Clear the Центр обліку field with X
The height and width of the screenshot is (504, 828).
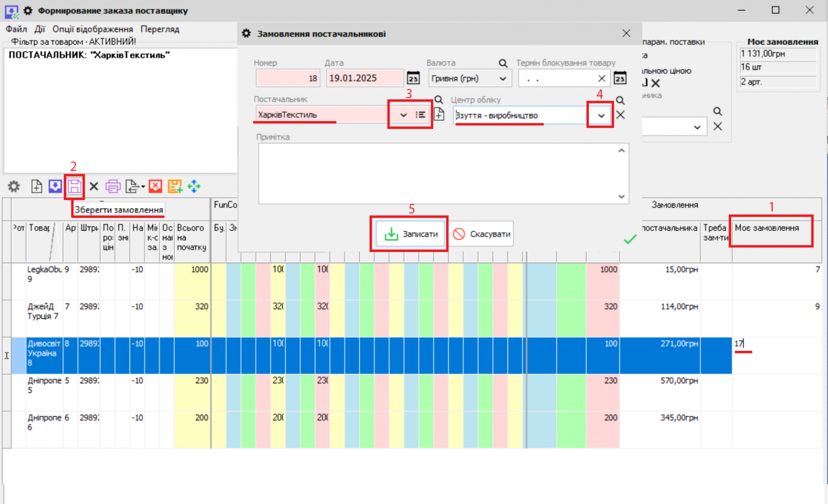(620, 115)
